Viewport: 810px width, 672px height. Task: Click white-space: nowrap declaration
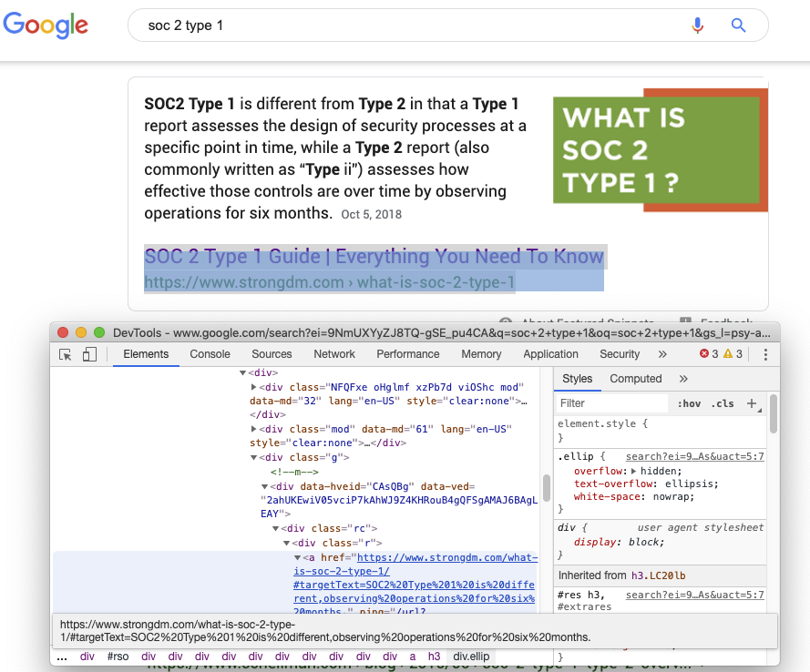pyautogui.click(x=634, y=497)
